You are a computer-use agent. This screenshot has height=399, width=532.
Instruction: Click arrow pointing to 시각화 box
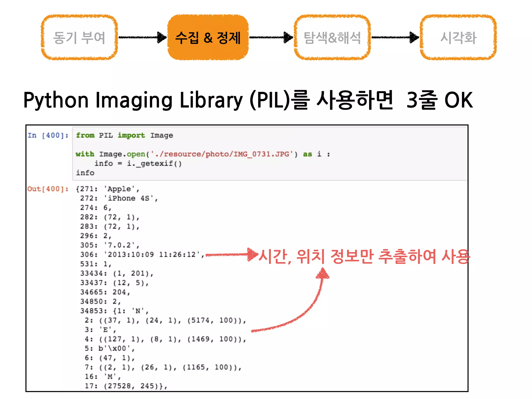click(x=395, y=37)
